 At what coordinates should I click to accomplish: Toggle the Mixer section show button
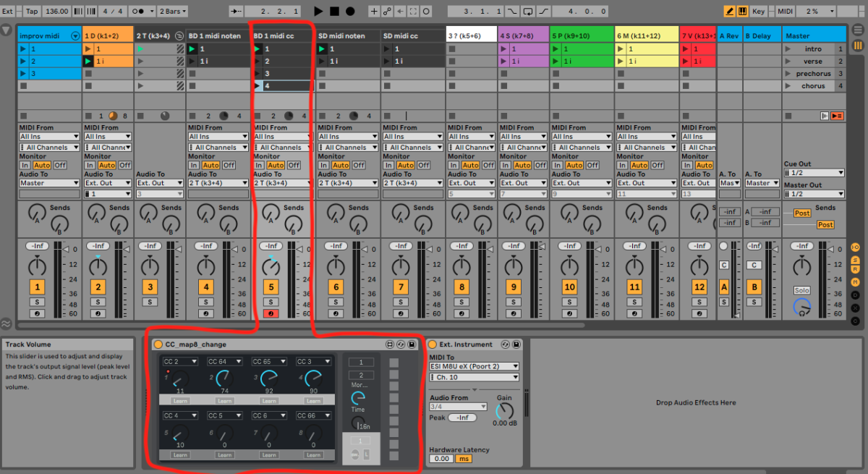click(855, 282)
